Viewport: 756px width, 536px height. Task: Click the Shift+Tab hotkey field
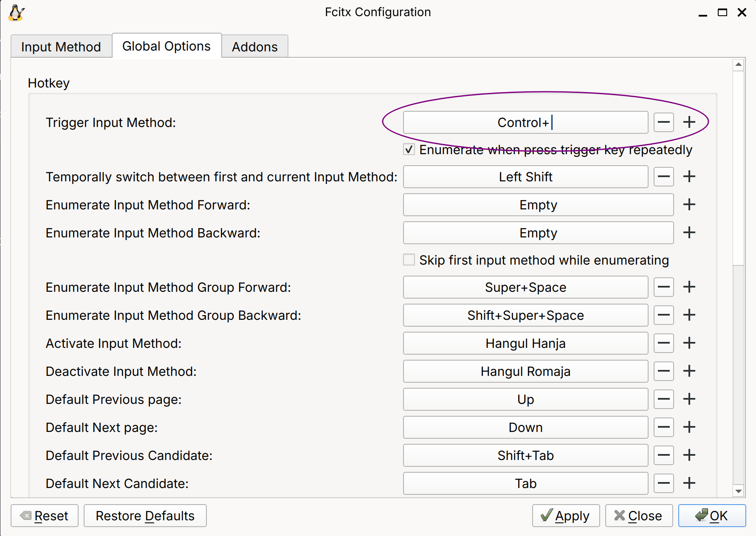tap(526, 455)
